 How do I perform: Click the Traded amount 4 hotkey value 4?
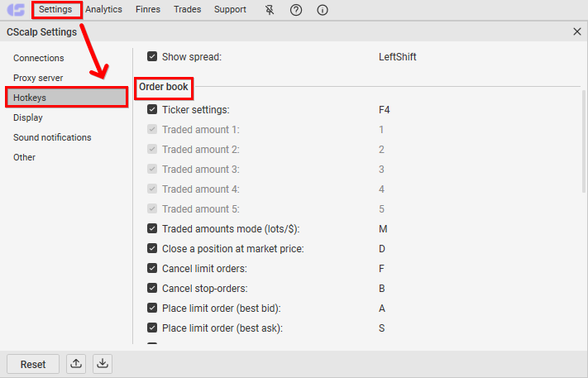[x=381, y=189]
